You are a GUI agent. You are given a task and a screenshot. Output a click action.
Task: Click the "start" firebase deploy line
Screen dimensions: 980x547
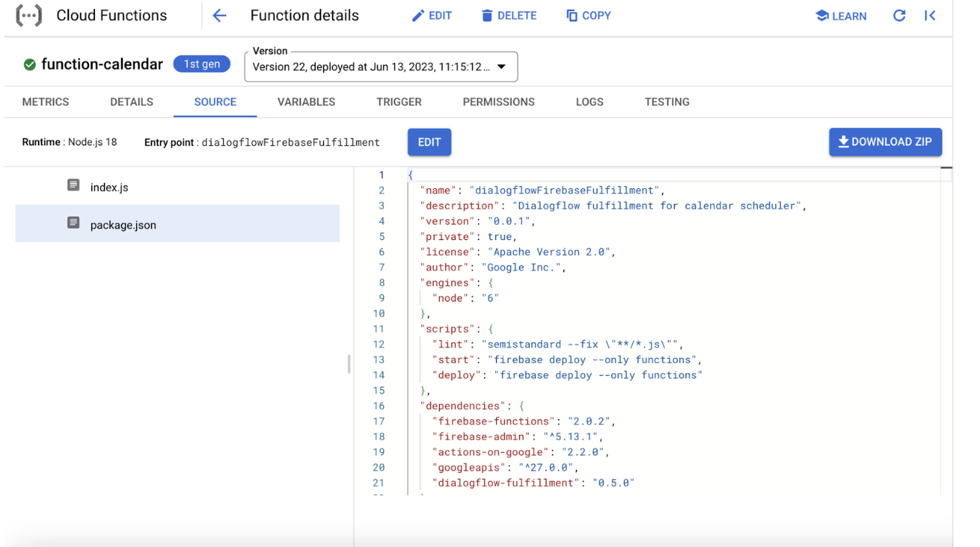click(x=567, y=359)
